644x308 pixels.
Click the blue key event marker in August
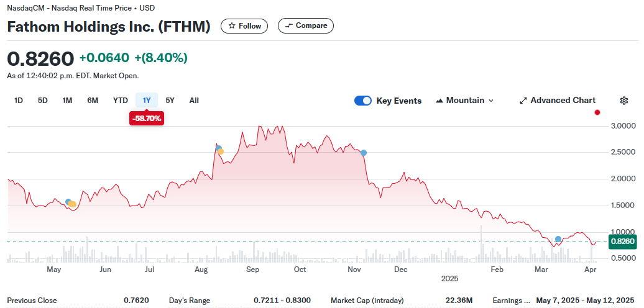(x=219, y=148)
